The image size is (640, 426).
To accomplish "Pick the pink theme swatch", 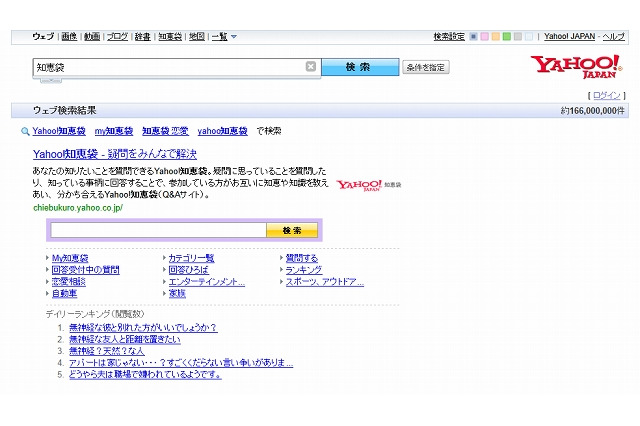I will 484,37.
